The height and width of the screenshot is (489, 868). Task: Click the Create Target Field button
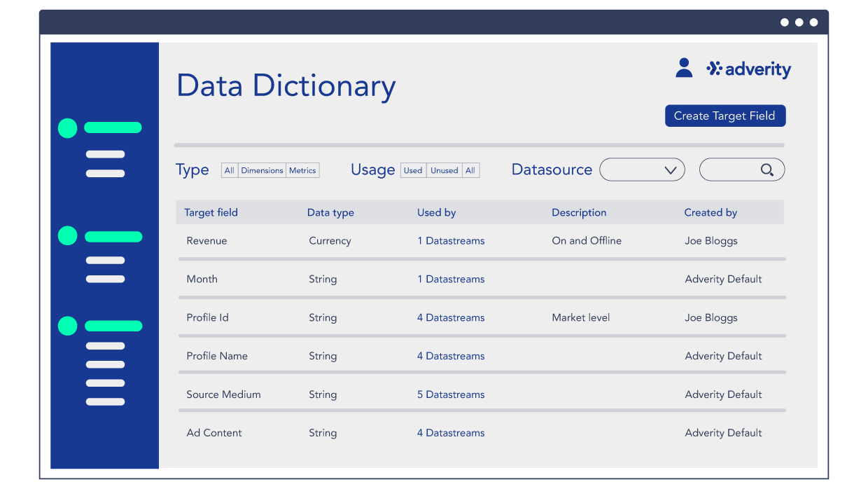point(725,116)
